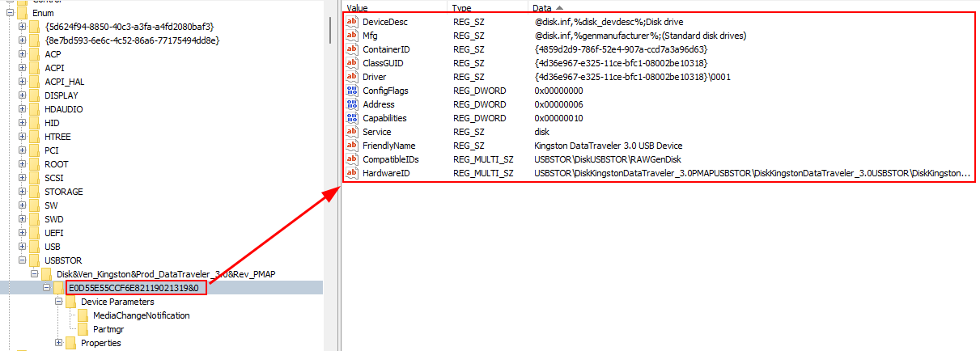Collapse the Device Parameters key
This screenshot has width=980, height=351.
(58, 302)
